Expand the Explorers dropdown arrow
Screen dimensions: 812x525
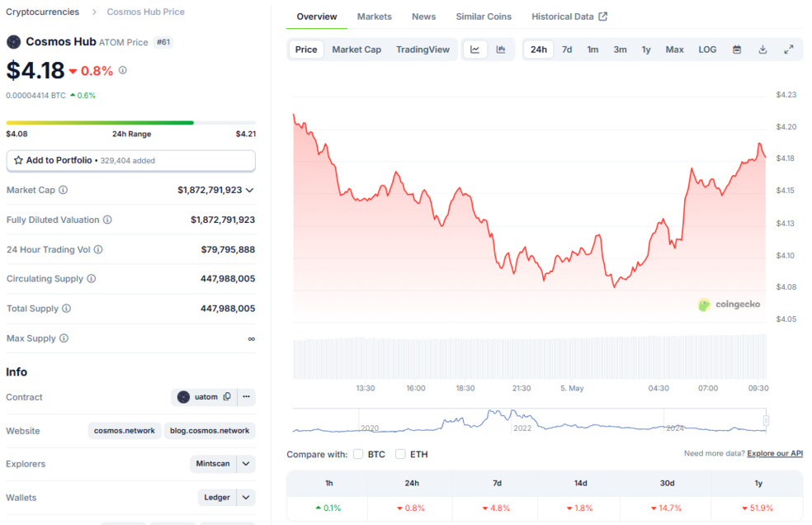tap(246, 463)
